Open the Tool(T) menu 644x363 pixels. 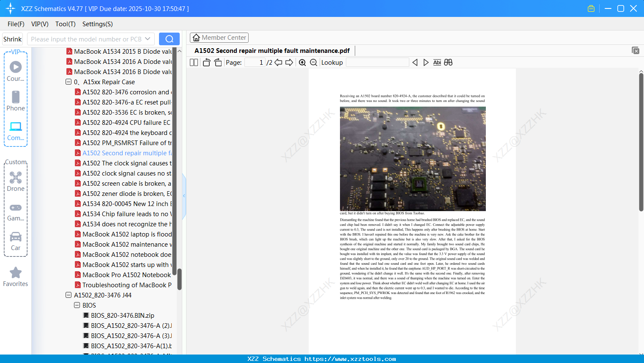(66, 24)
